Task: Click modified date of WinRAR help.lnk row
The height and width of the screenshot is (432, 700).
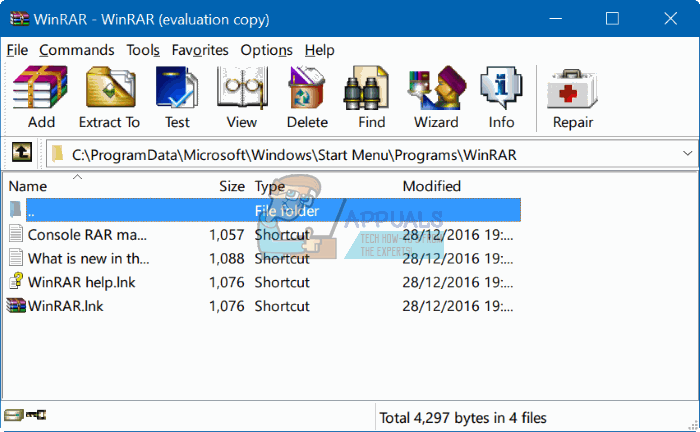Action: 458,282
